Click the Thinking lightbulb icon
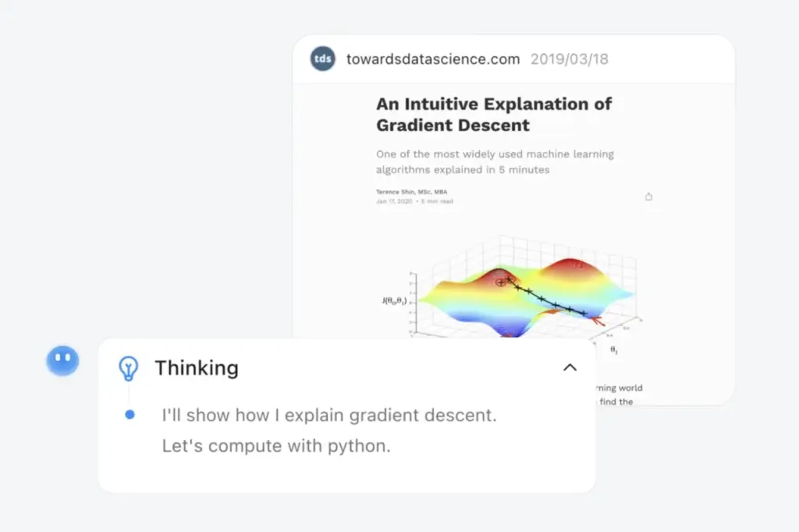This screenshot has width=799, height=532. (128, 367)
